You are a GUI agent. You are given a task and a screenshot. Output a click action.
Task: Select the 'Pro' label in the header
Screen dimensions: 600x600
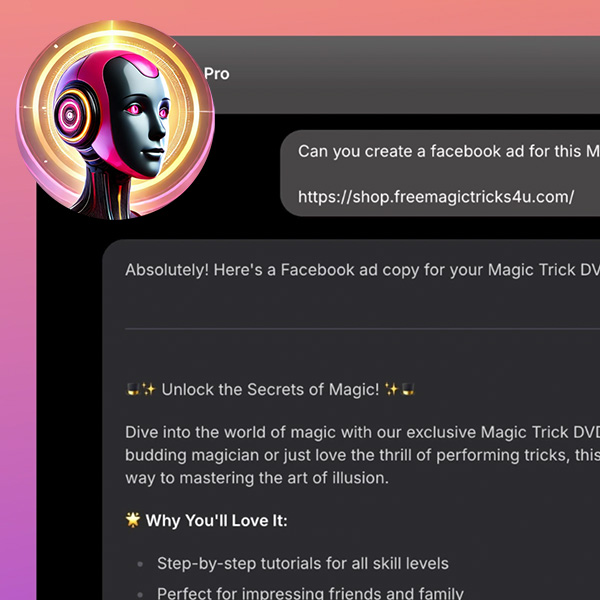tap(217, 74)
